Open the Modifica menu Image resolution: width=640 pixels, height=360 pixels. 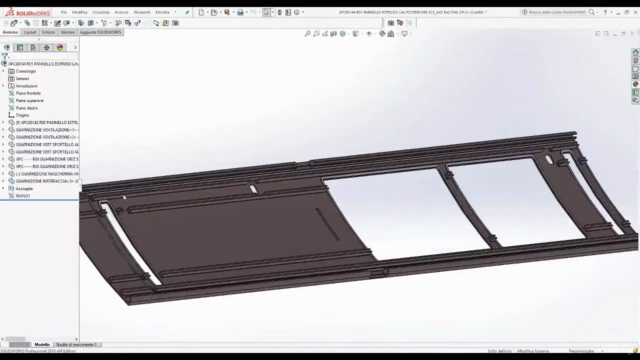pyautogui.click(x=80, y=13)
